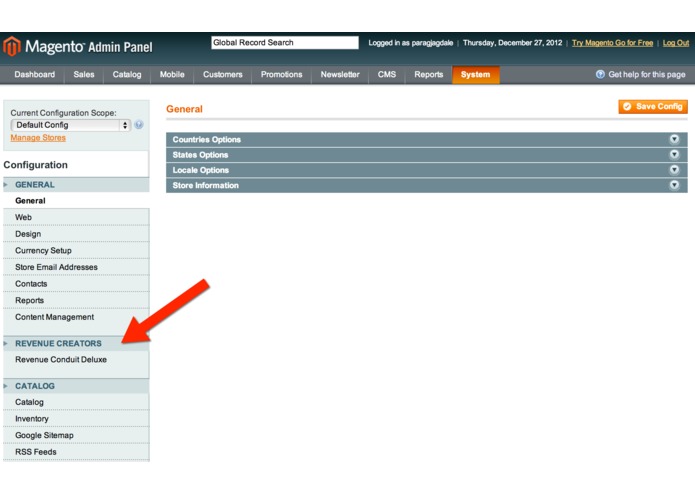This screenshot has width=695, height=494.
Task: Expand the States Options section arrow
Action: tap(674, 155)
